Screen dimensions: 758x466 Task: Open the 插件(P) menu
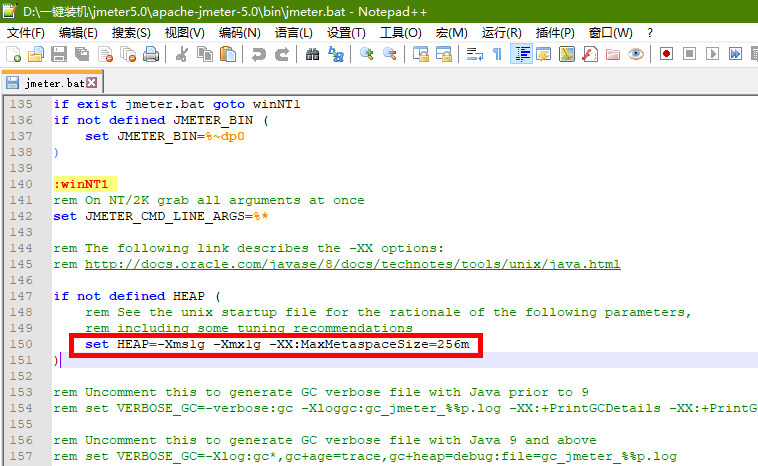[555, 33]
